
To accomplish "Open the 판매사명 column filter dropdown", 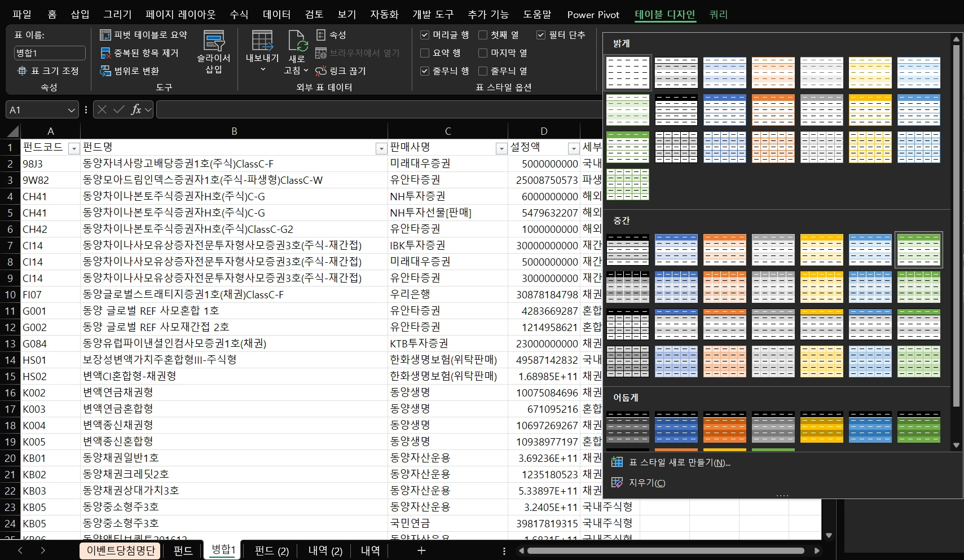I will [501, 148].
